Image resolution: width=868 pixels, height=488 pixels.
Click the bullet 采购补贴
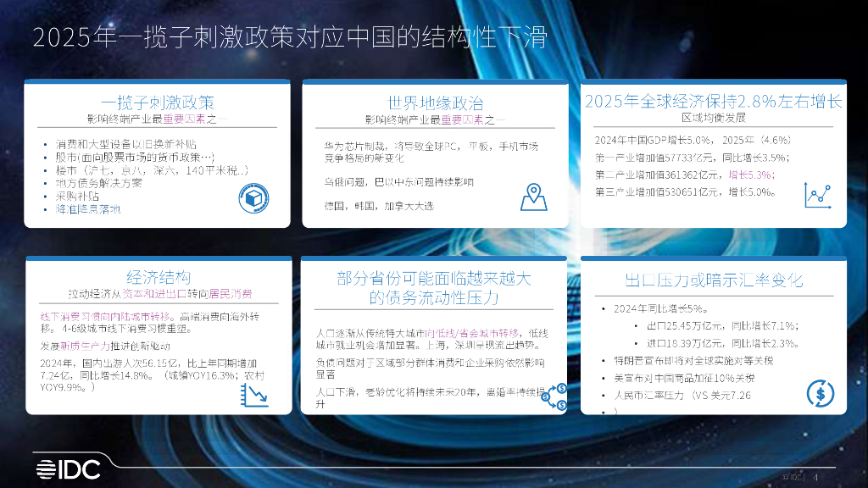(77, 197)
